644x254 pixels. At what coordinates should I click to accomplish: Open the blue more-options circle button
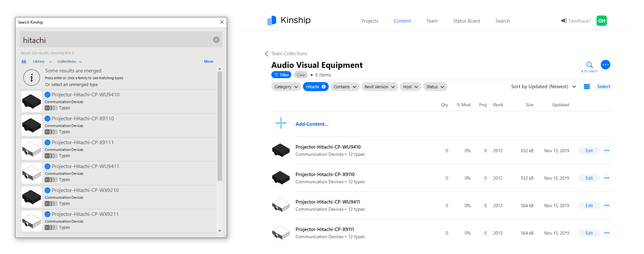606,65
